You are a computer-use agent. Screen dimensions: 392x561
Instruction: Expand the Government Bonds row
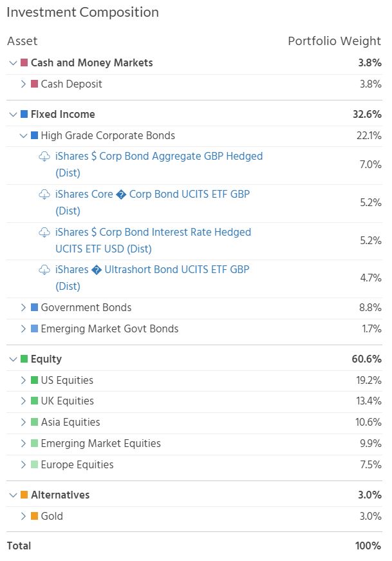coord(24,308)
